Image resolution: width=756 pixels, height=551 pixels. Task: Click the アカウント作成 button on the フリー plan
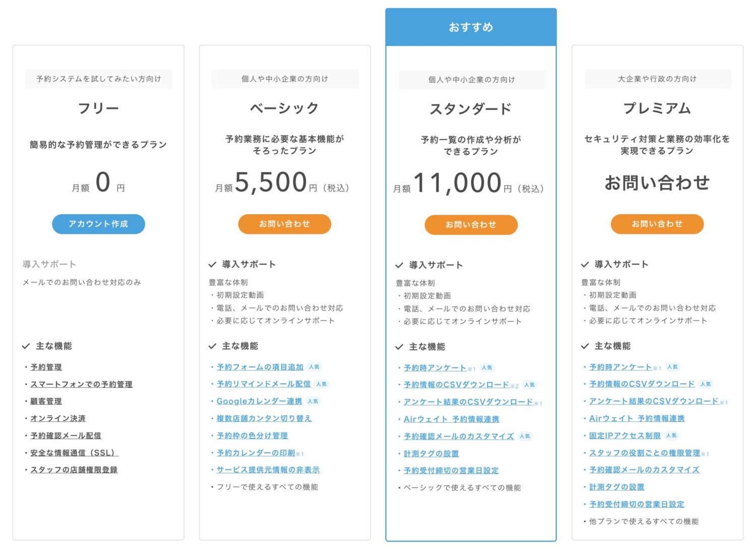(x=98, y=224)
